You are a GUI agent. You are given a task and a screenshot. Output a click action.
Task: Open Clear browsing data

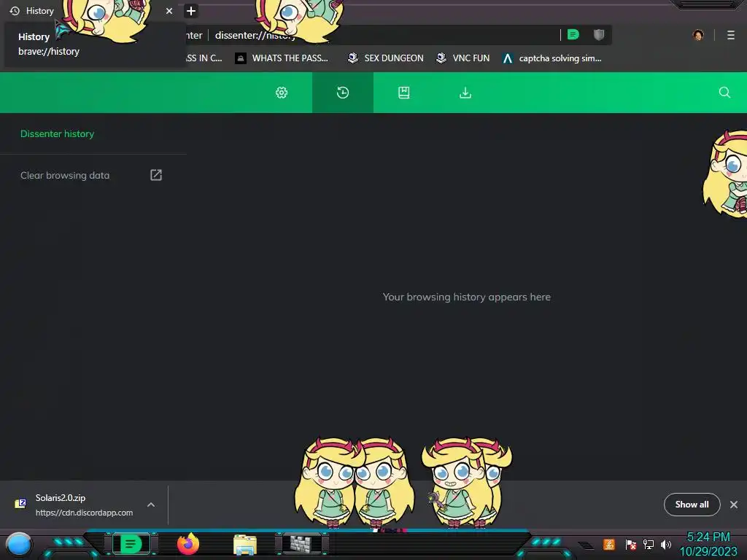coord(65,175)
